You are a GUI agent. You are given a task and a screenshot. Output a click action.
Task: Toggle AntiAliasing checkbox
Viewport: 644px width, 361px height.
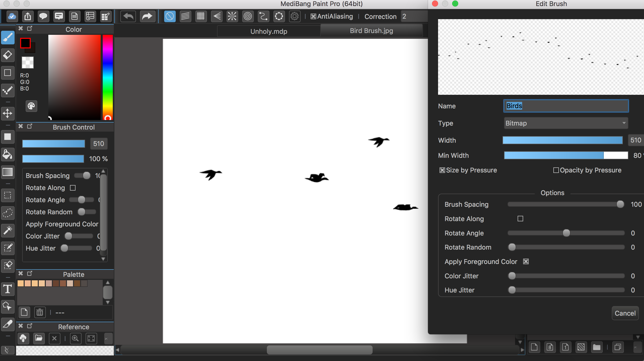tap(313, 17)
